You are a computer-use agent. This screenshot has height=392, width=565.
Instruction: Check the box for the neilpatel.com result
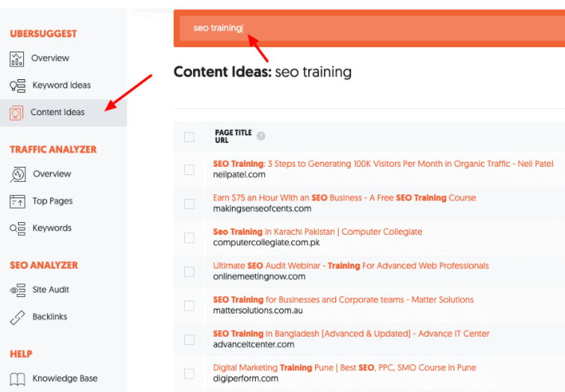click(x=189, y=170)
